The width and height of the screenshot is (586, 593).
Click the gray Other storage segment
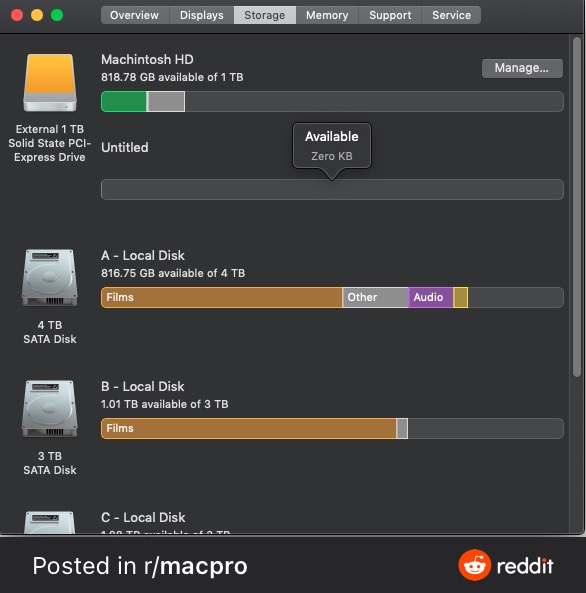[375, 297]
